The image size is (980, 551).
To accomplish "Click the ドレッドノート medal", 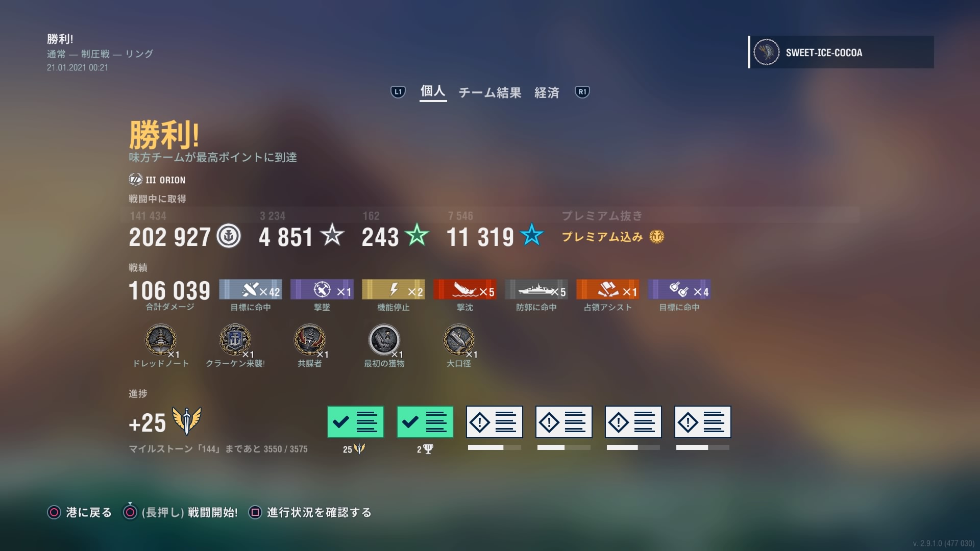I will coord(161,340).
